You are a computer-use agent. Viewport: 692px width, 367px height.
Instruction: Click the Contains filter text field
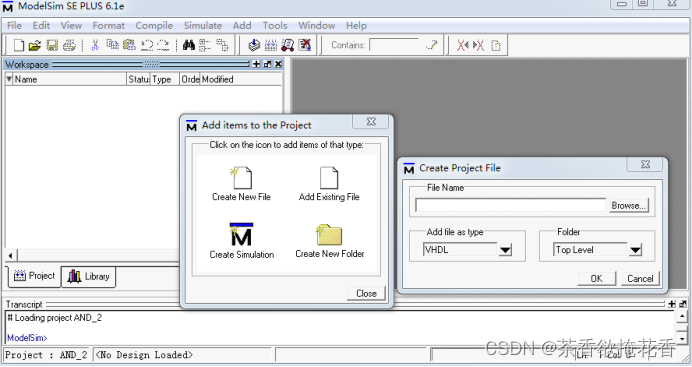(394, 45)
